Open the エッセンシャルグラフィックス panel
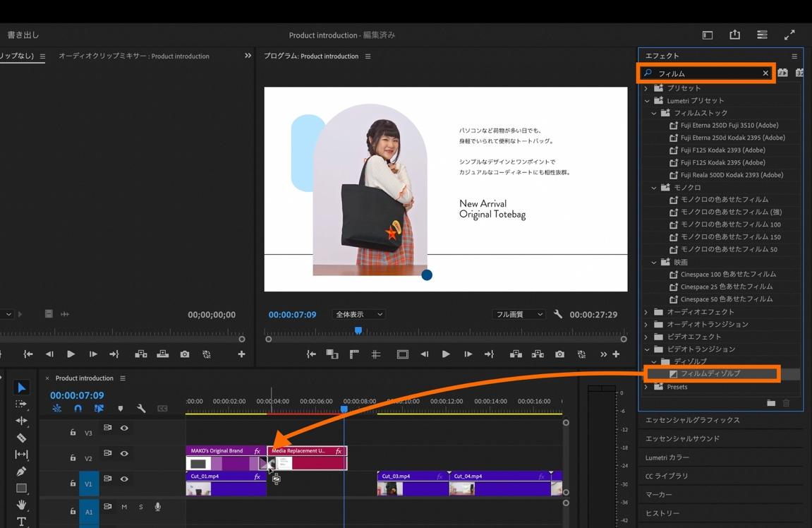The height and width of the screenshot is (528, 812). [692, 420]
